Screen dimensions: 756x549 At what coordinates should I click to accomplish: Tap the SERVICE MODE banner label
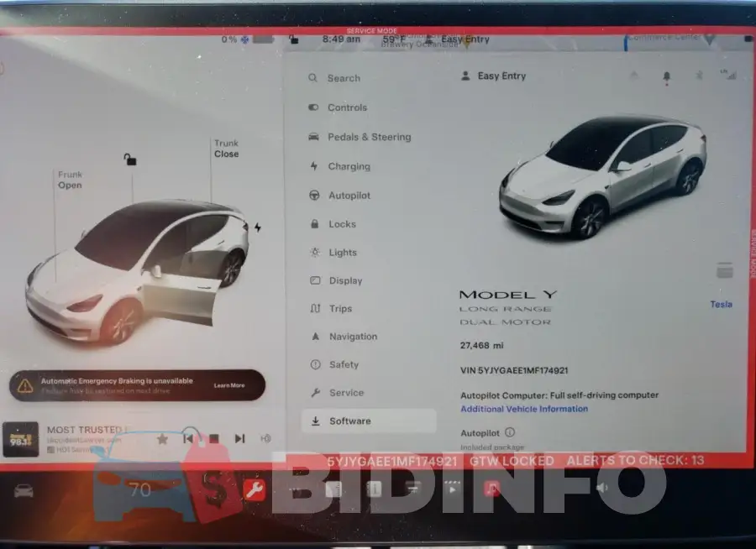[372, 31]
